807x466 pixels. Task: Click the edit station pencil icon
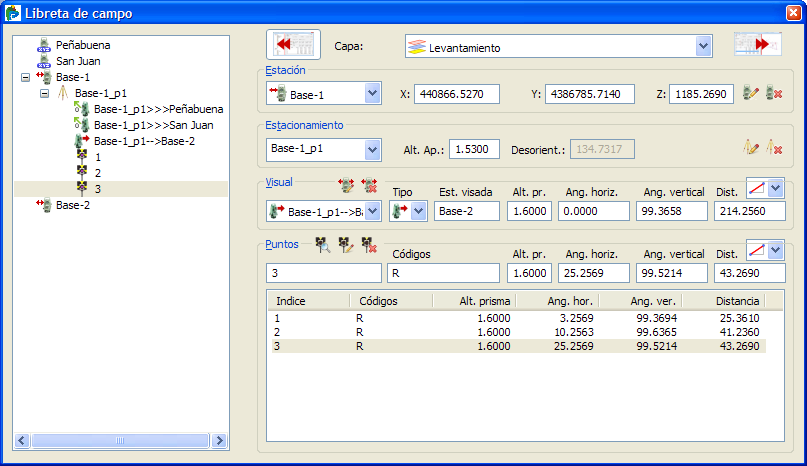pos(752,94)
